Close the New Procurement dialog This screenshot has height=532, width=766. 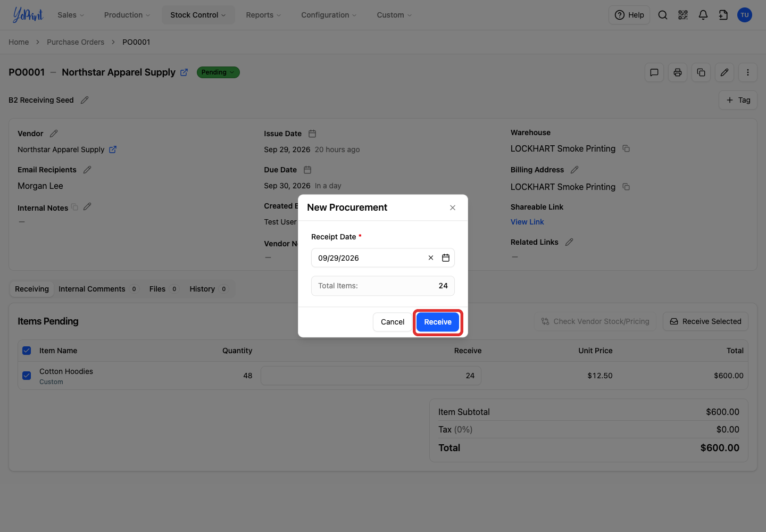[x=453, y=207]
